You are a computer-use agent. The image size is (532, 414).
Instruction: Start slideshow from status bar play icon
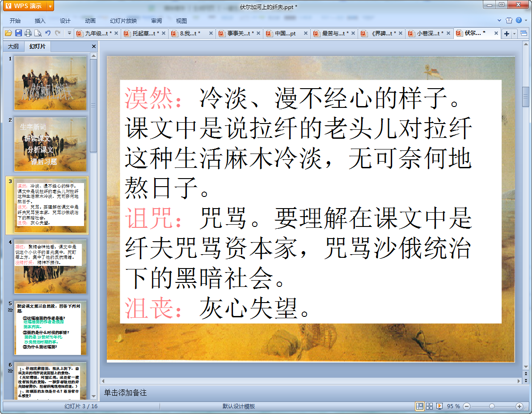click(439, 406)
